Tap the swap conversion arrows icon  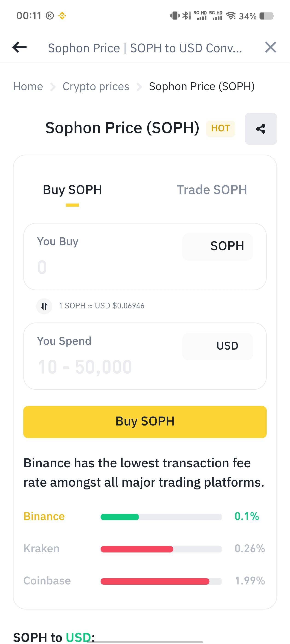[44, 306]
